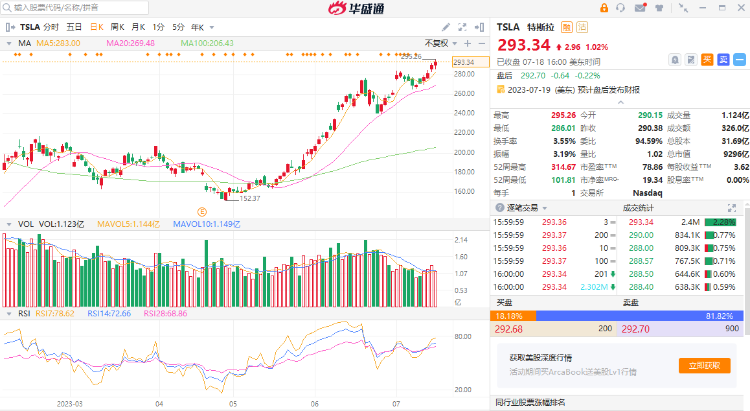The width and height of the screenshot is (750, 411).
Task: Click the 立即获取 button
Action: (x=702, y=366)
